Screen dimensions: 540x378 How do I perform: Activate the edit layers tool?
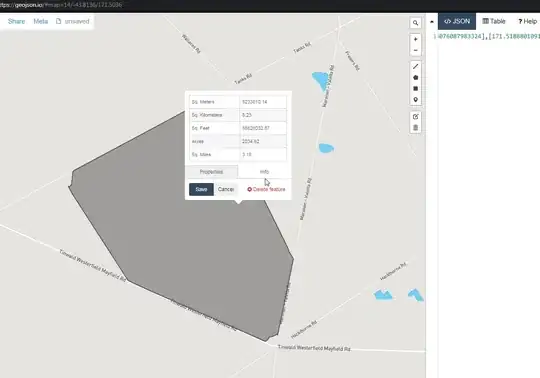[x=415, y=117]
